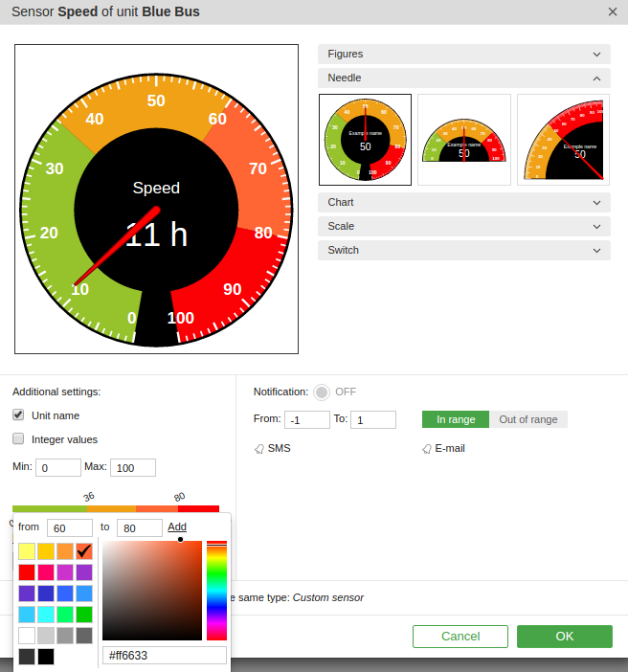Turn on the Notification toggle

coord(322,392)
